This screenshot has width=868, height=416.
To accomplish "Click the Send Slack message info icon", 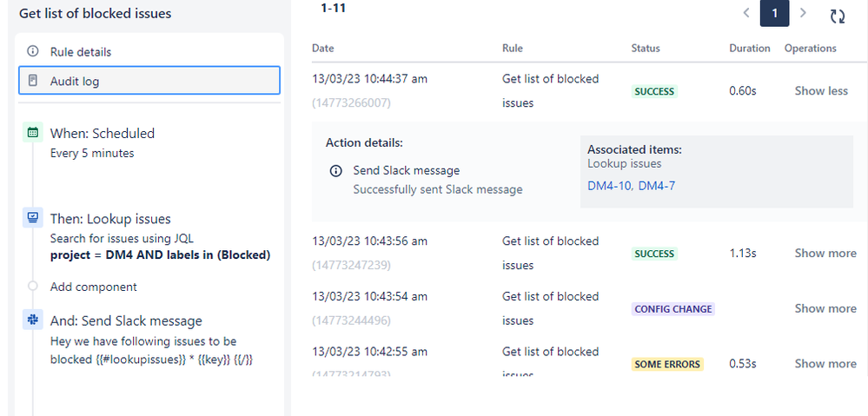I will coord(335,171).
